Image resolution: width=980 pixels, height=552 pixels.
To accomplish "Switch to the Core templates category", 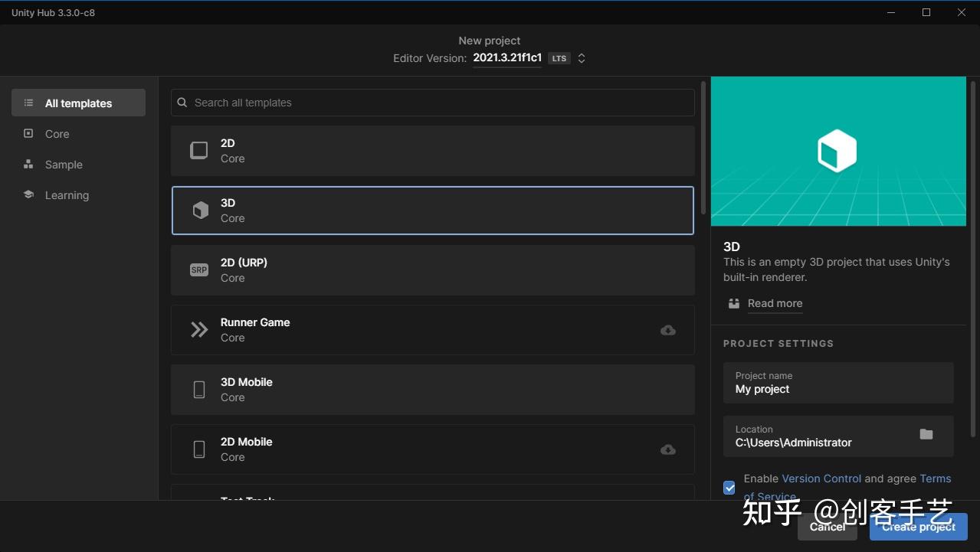I will tap(57, 133).
